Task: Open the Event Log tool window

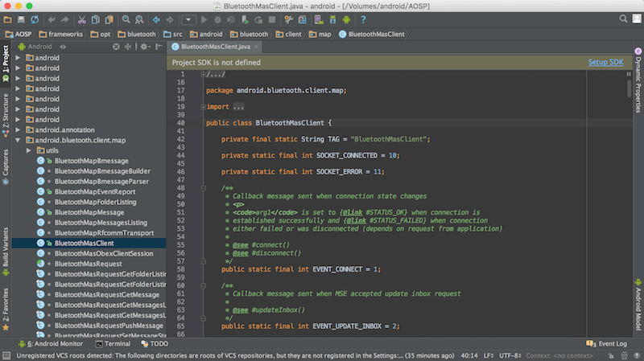Action: click(607, 344)
